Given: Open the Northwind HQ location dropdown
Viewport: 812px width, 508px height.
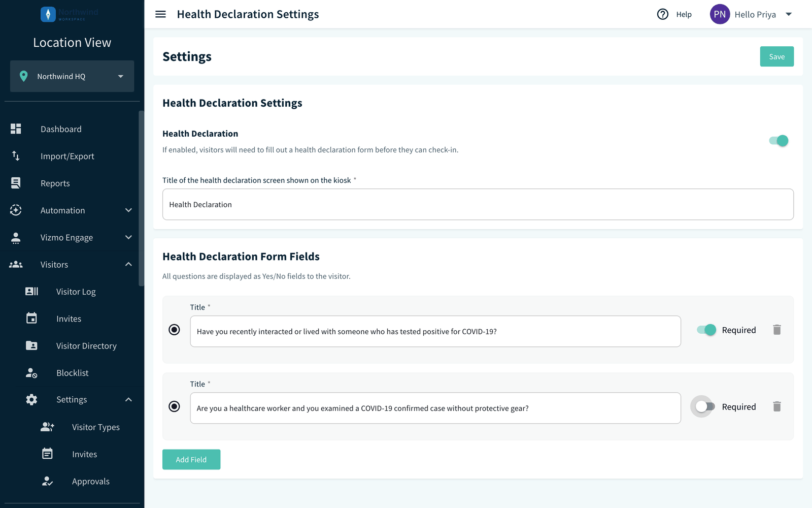Looking at the screenshot, I should click(x=72, y=76).
